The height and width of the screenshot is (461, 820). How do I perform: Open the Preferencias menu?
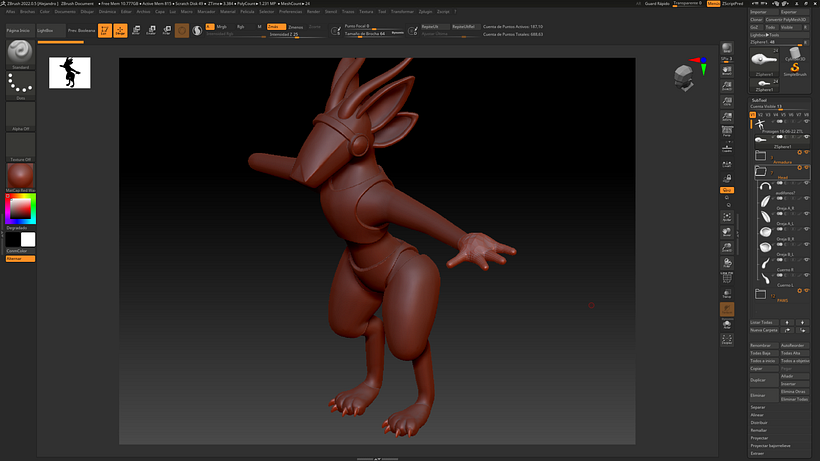290,11
